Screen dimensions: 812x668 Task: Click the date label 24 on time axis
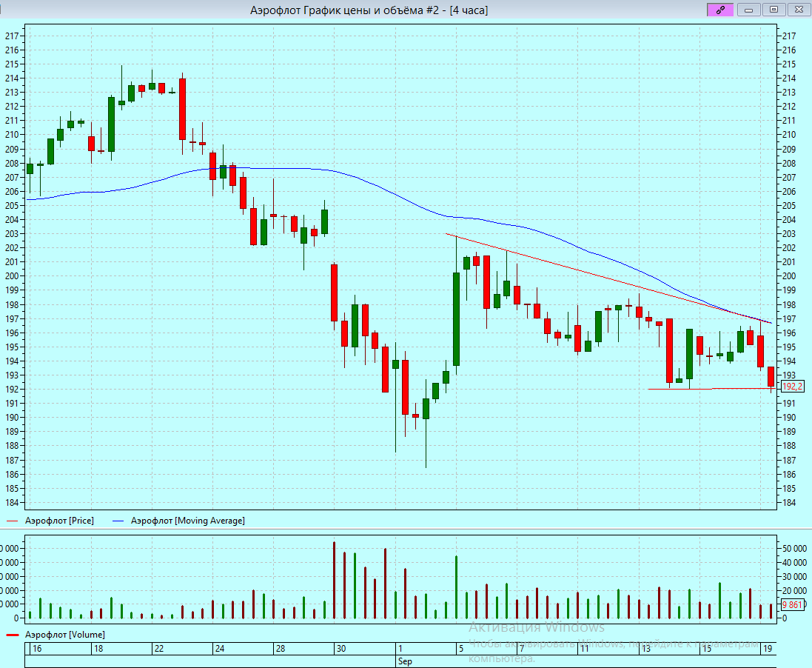coord(220,648)
